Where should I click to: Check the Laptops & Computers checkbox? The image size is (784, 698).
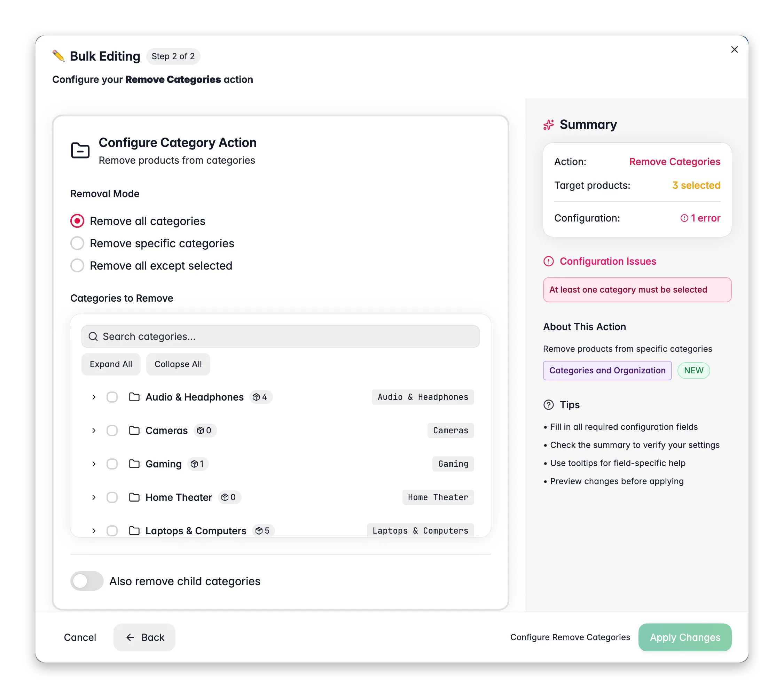pos(112,531)
